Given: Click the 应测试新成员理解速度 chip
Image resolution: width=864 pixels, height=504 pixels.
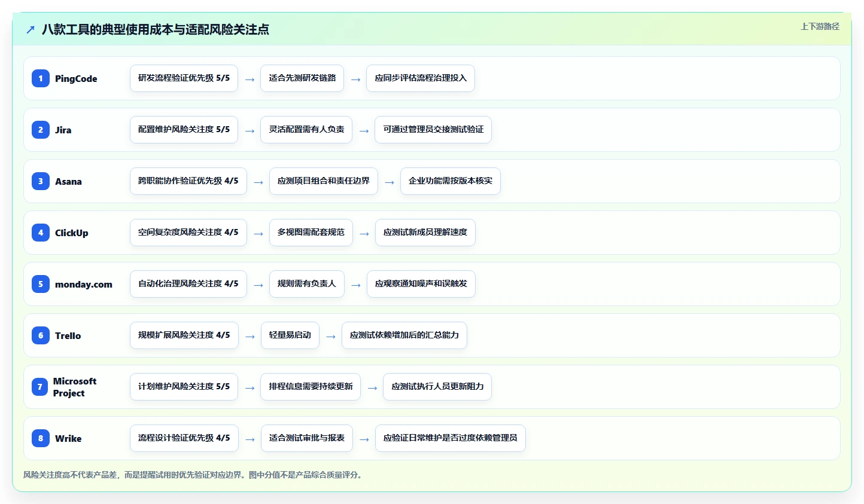Looking at the screenshot, I should coord(425,233).
